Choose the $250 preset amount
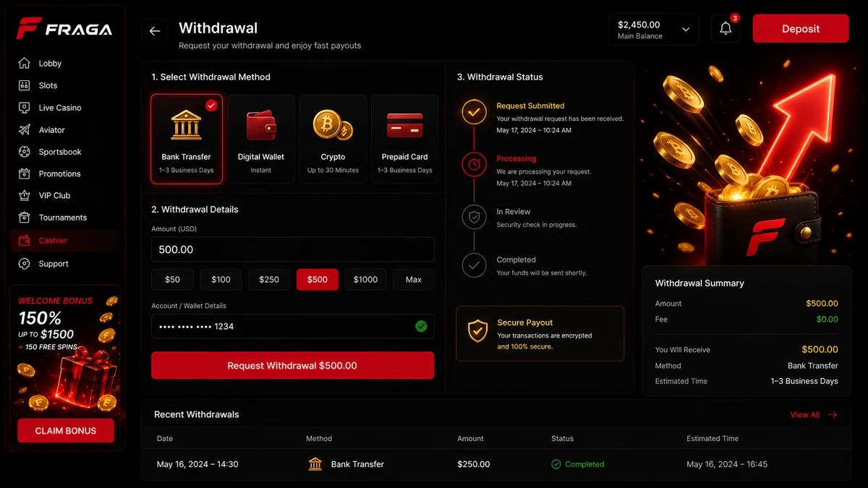868x488 pixels. (x=269, y=280)
